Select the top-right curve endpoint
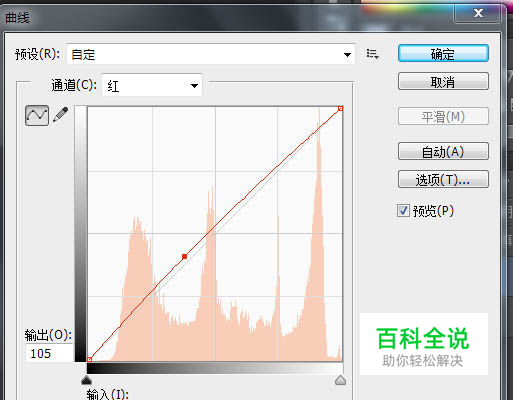513x400 pixels. 340,108
